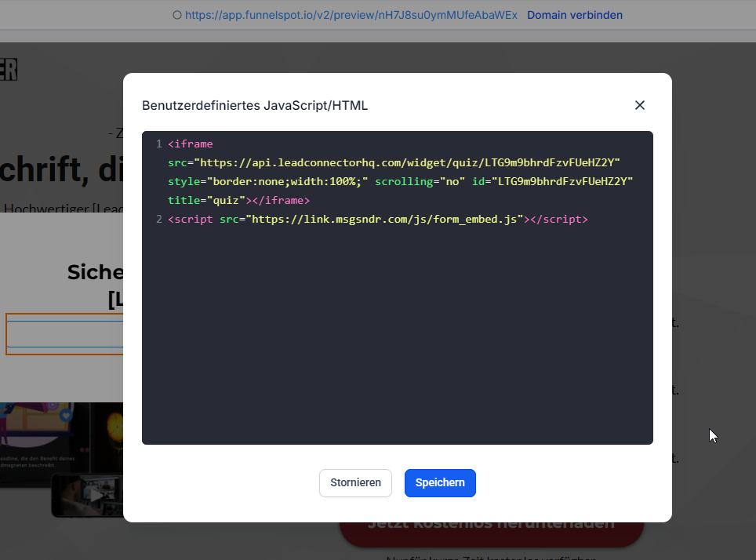
Task: Click the leadconnectorhq src URL in code
Action: (x=407, y=162)
